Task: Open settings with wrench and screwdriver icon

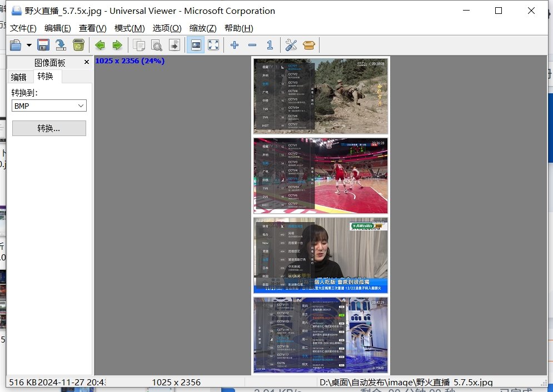Action: (291, 45)
